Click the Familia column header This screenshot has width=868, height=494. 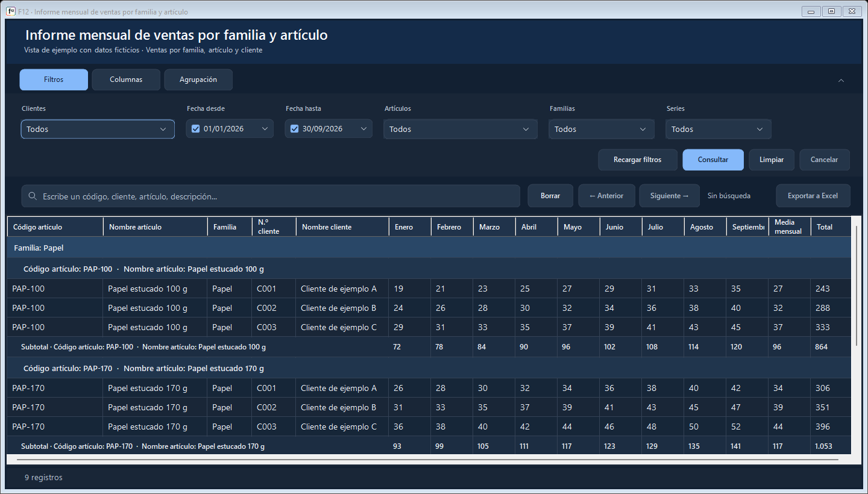[230, 227]
